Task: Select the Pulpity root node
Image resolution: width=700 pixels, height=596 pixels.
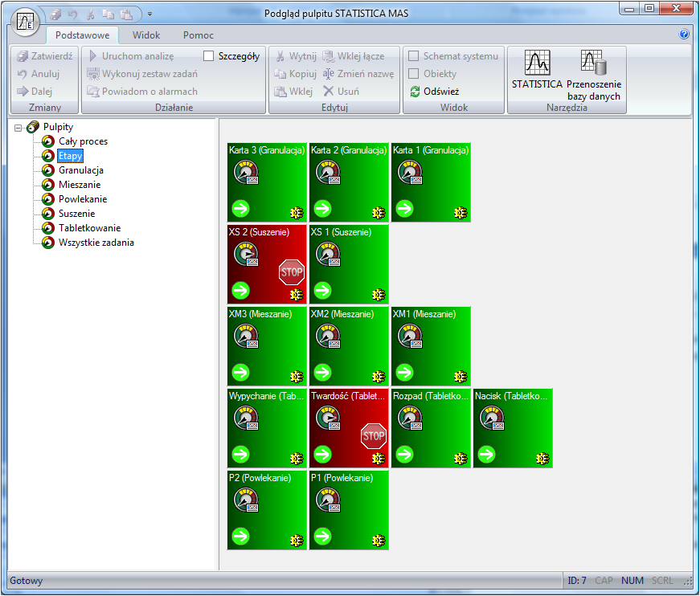Action: coord(58,127)
